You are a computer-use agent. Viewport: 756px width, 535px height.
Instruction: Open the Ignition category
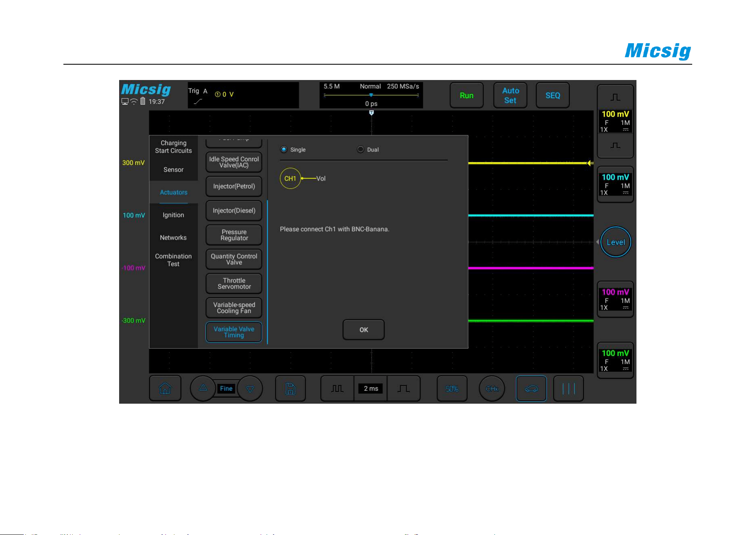pos(173,215)
